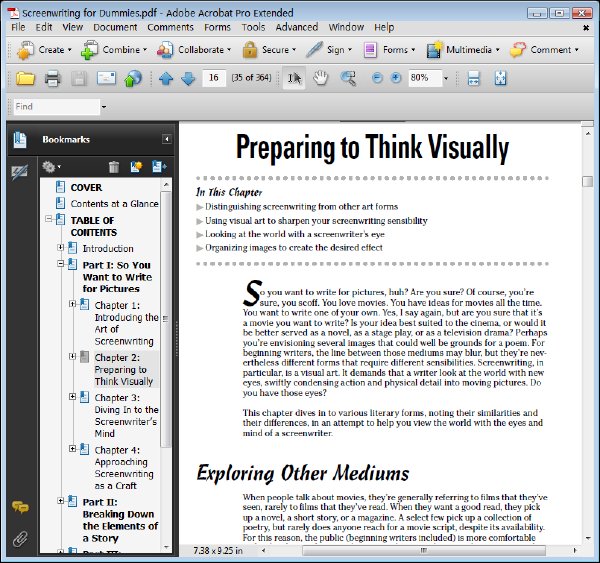Screen dimensions: 600x563
Task: Open the Forms toolbar dropdown
Action: click(x=389, y=50)
